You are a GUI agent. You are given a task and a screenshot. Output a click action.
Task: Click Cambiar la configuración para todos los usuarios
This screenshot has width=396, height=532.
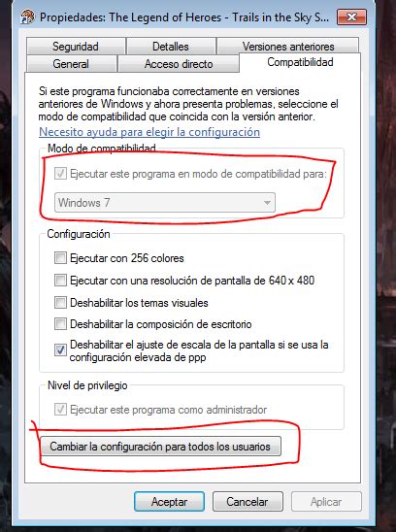click(x=160, y=447)
